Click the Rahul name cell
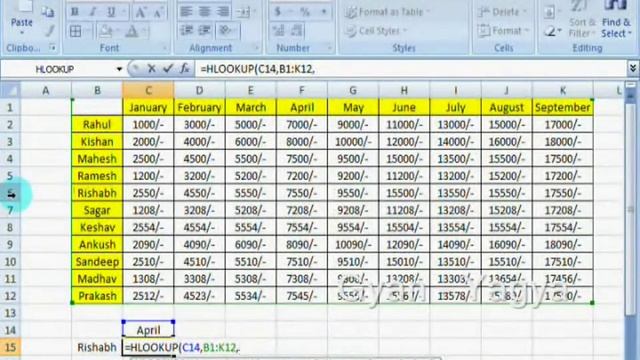This screenshot has height=360, width=640. (97, 124)
